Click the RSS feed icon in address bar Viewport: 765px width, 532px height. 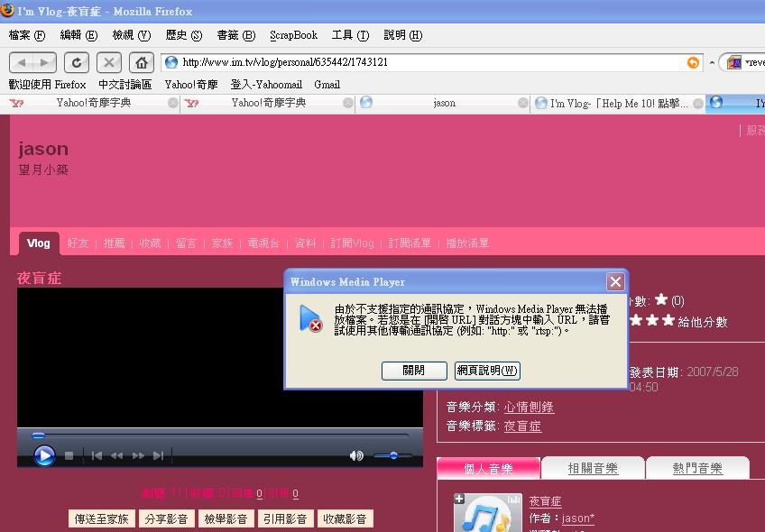click(x=693, y=62)
